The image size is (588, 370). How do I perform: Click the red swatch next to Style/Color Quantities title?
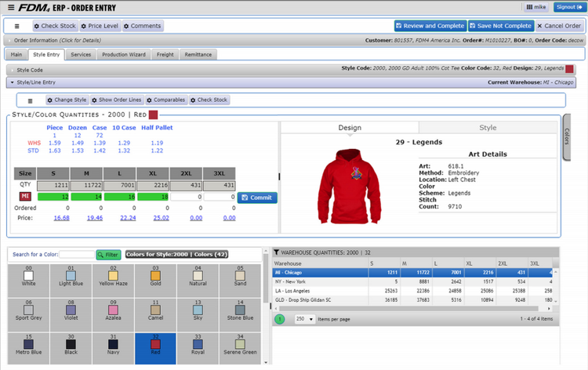pyautogui.click(x=153, y=114)
